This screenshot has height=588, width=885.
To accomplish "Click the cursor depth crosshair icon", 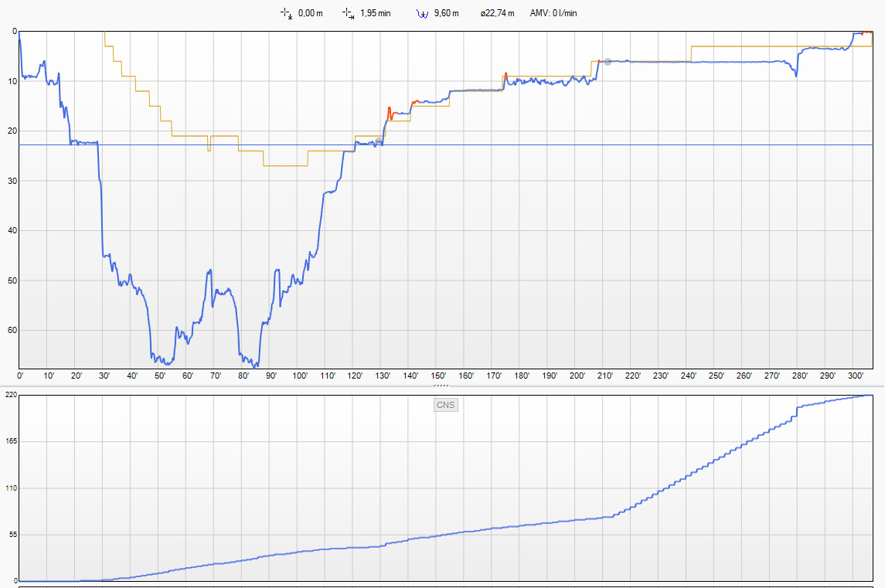I will [x=286, y=13].
